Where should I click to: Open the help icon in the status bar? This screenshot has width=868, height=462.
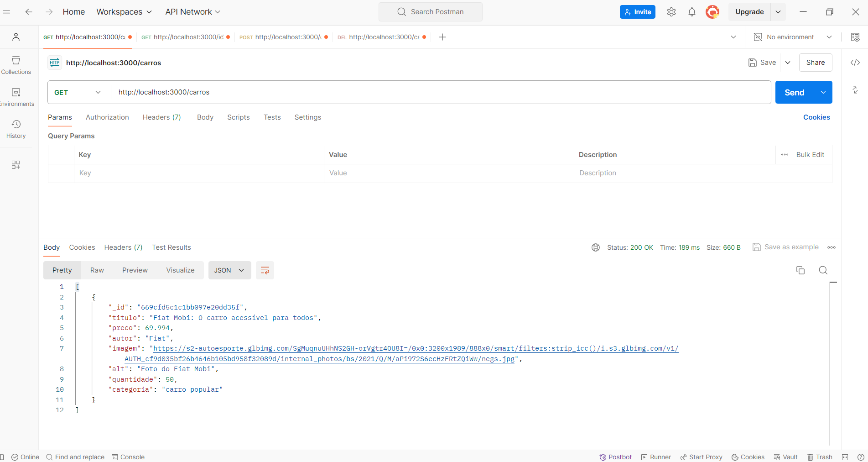click(x=861, y=457)
